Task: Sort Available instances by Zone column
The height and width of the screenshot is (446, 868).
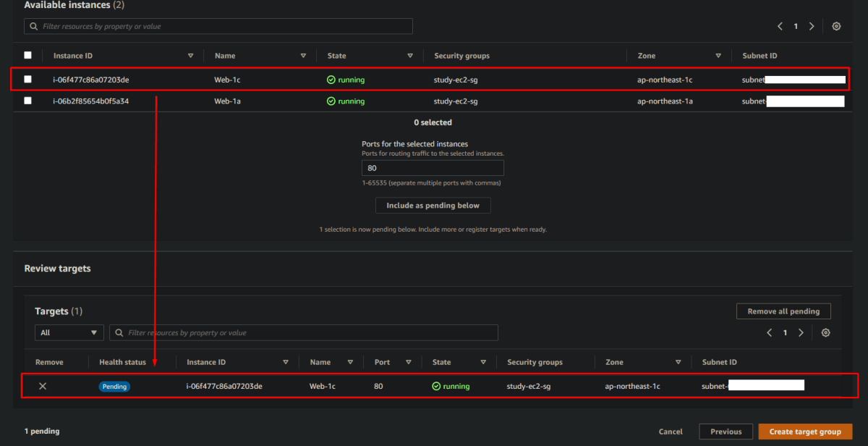Action: point(718,56)
